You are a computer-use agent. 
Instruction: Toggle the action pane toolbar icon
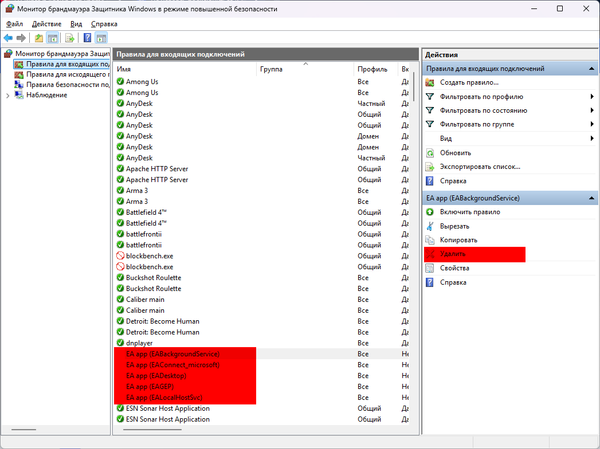(x=101, y=38)
